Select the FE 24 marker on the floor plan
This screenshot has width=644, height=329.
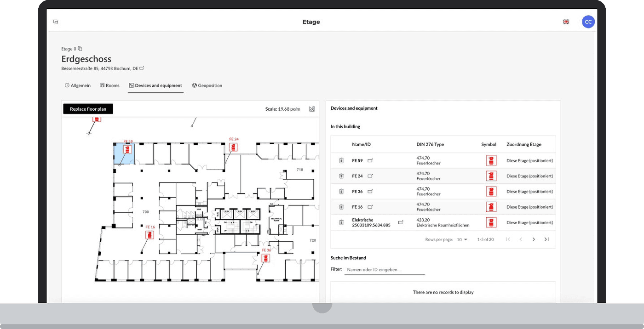pyautogui.click(x=234, y=147)
